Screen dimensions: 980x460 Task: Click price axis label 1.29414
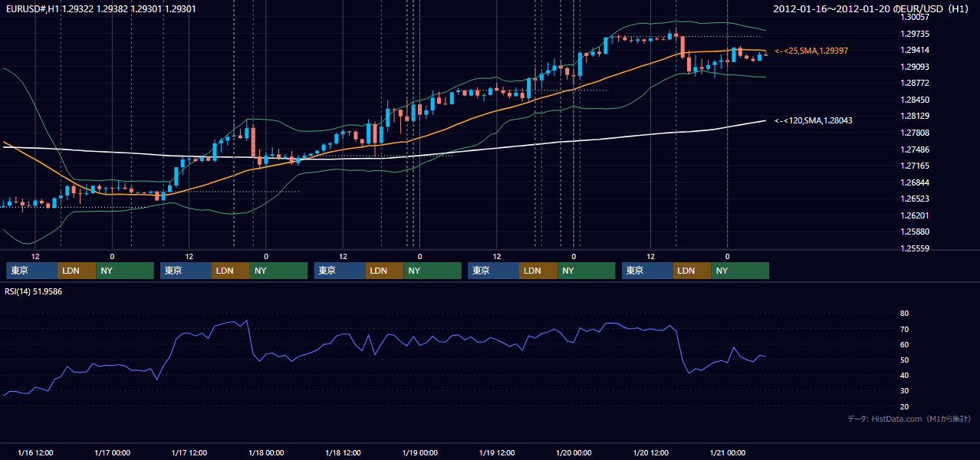click(915, 51)
